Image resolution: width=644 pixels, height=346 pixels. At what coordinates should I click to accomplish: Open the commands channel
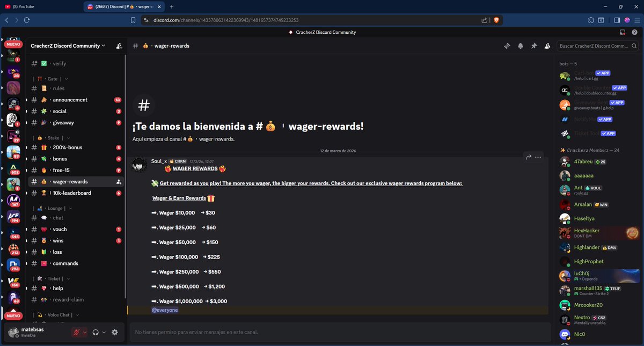pos(76,263)
